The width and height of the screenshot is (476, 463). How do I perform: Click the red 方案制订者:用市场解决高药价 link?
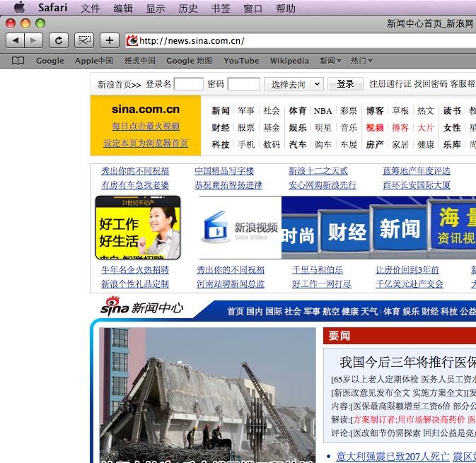coord(409,420)
